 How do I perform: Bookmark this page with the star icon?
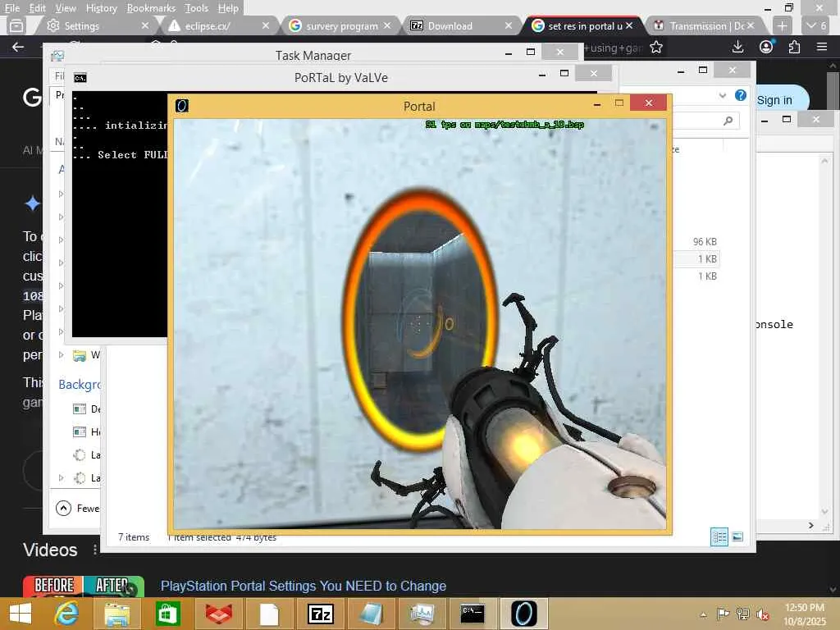(655, 47)
